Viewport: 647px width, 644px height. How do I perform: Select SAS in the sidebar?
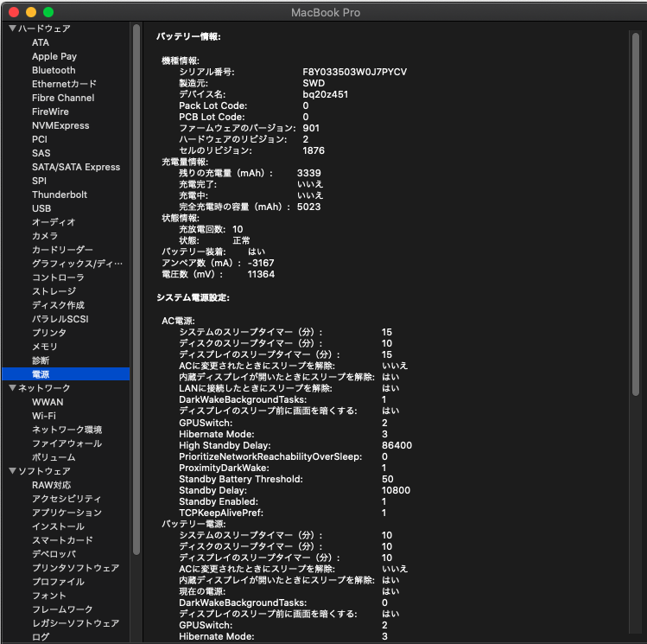41,153
